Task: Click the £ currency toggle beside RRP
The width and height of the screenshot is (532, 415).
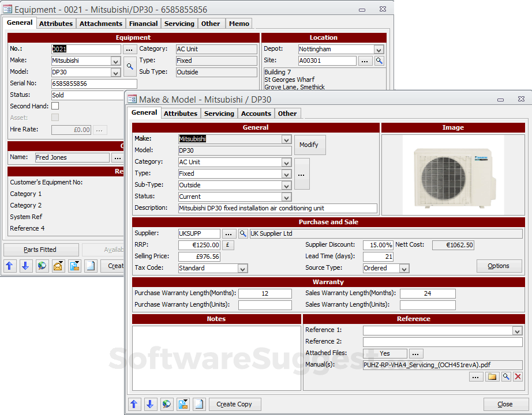Action: (x=228, y=245)
